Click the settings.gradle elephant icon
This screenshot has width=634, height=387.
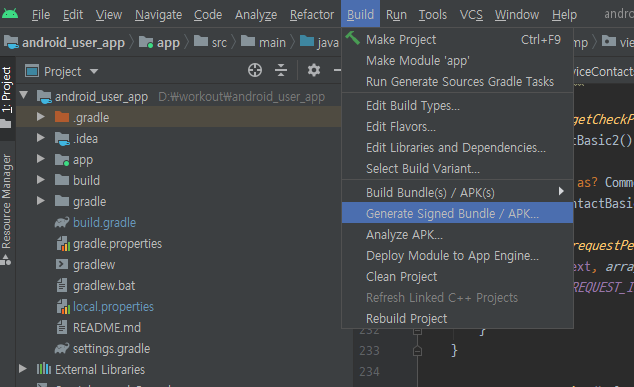click(x=62, y=348)
